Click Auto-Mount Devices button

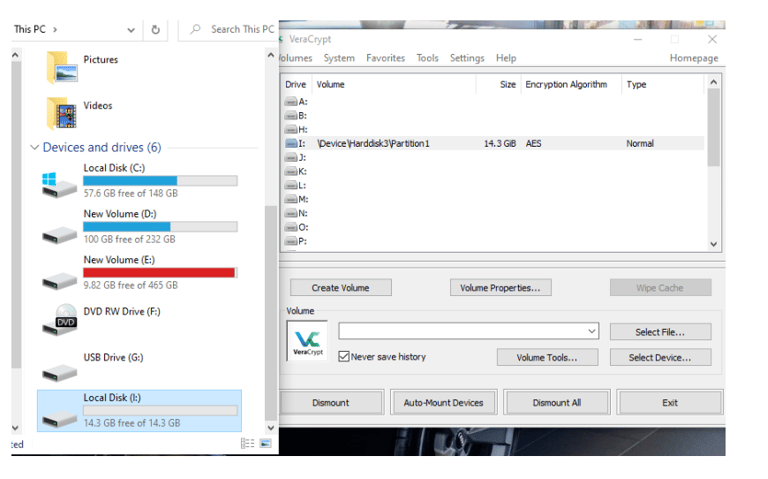pos(443,402)
